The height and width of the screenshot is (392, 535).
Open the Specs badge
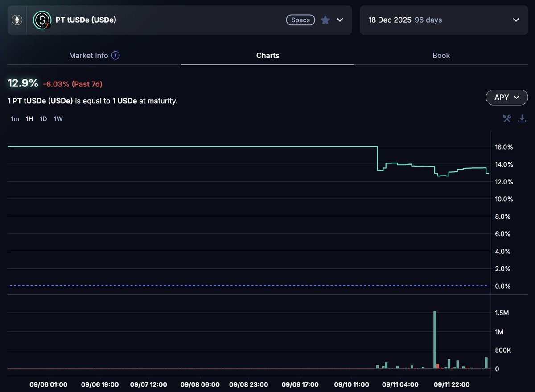click(x=300, y=20)
